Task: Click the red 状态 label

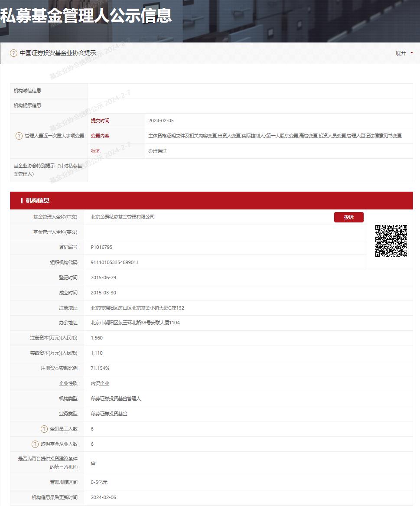Action: coord(95,151)
